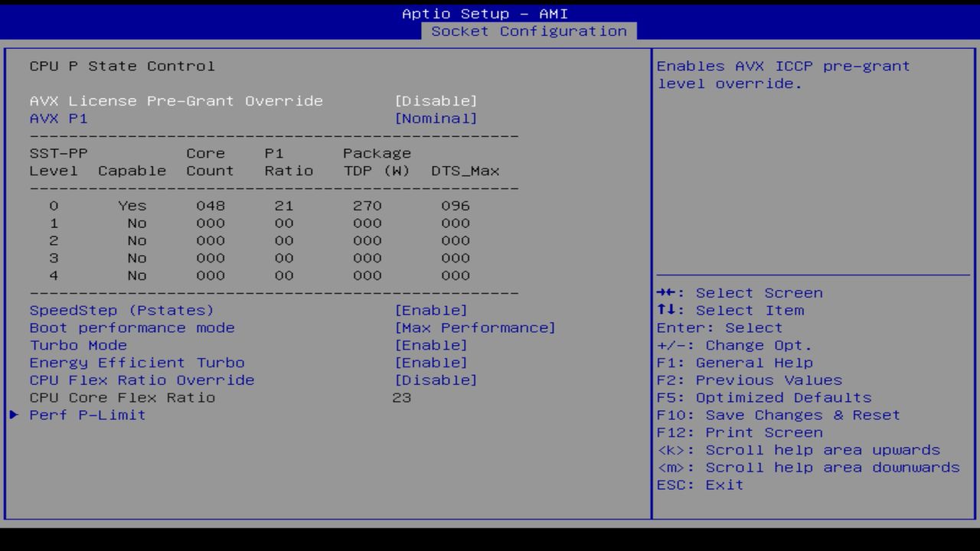Image resolution: width=980 pixels, height=551 pixels.
Task: Click the CPU Core Flex Ratio value 23
Action: pos(404,397)
